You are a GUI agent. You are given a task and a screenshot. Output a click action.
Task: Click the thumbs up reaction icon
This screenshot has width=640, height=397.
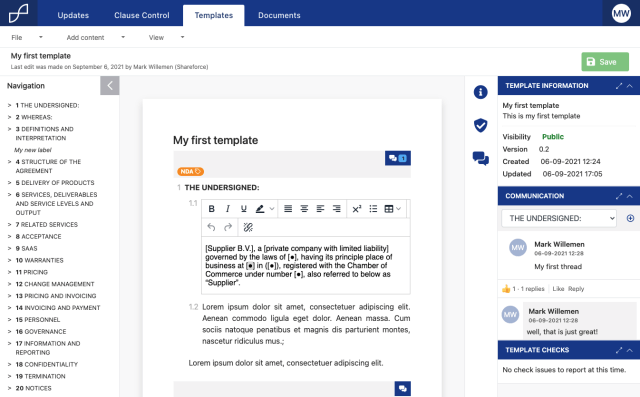click(506, 289)
